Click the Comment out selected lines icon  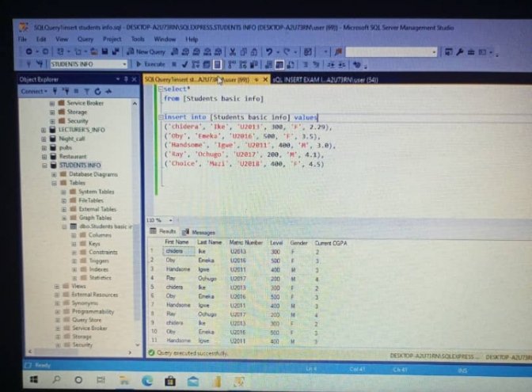point(306,64)
